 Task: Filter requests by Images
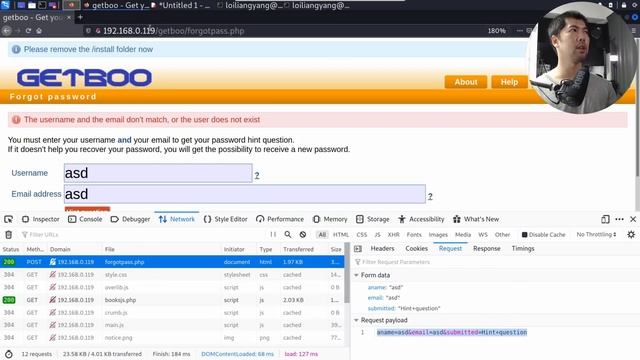click(438, 235)
